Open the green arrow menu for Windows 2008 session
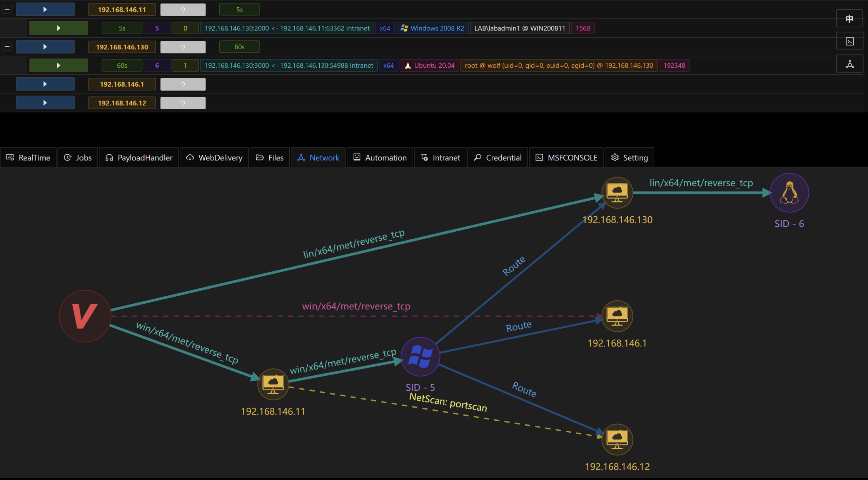Image resolution: width=868 pixels, height=480 pixels. tap(58, 28)
